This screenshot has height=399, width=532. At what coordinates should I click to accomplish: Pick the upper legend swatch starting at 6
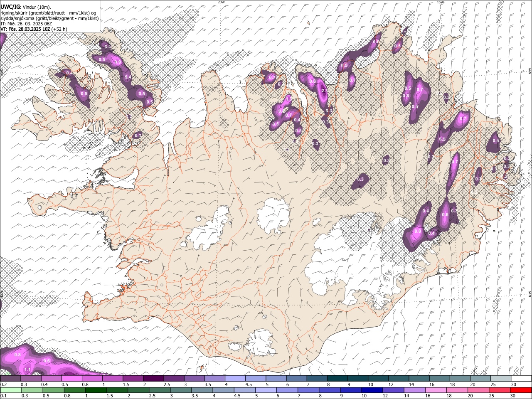pyautogui.click(x=296, y=379)
